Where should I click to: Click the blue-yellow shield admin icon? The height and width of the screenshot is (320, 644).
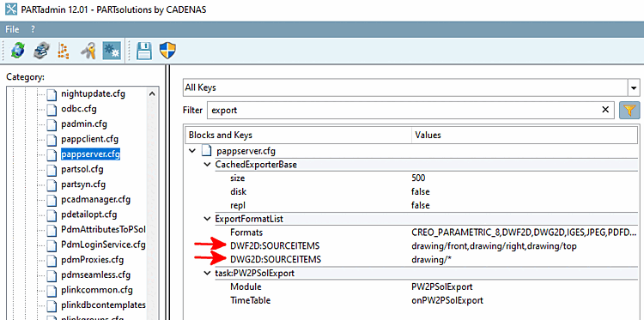[x=167, y=51]
